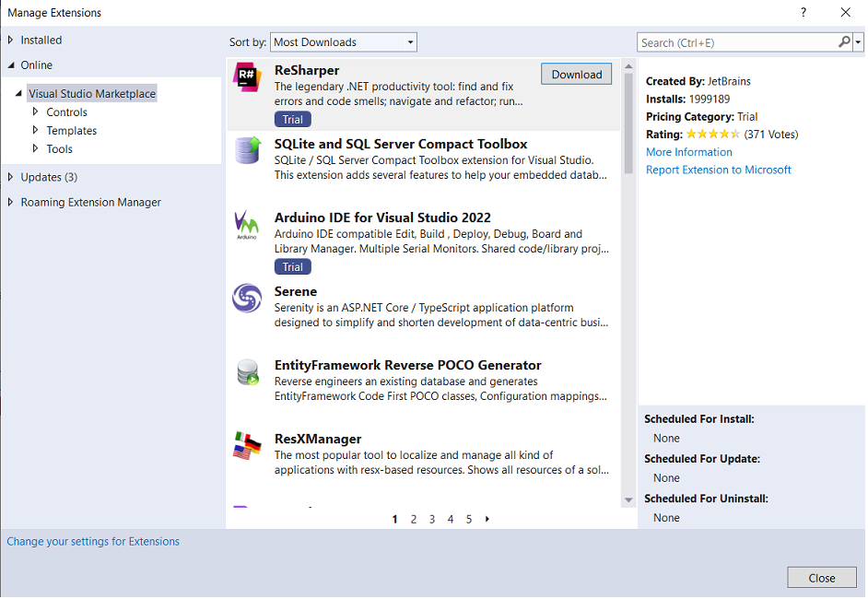868x599 pixels.
Task: Select Roaming Extension Manager
Action: coord(90,203)
